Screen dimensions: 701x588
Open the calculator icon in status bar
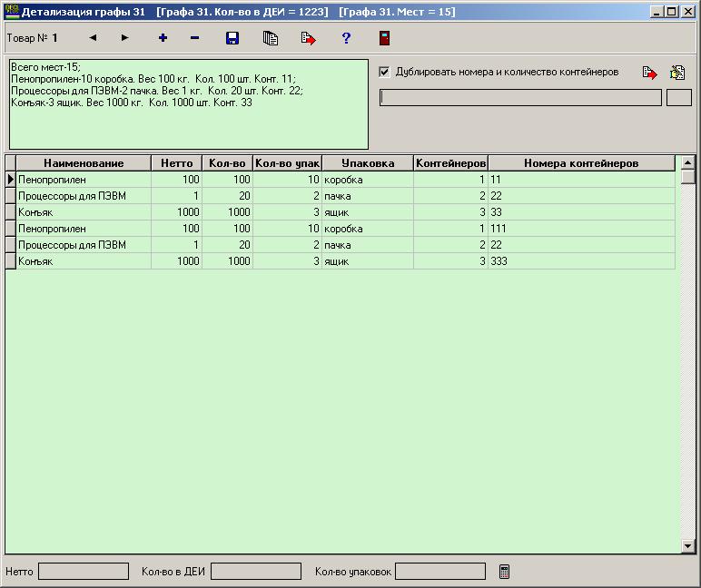point(505,572)
